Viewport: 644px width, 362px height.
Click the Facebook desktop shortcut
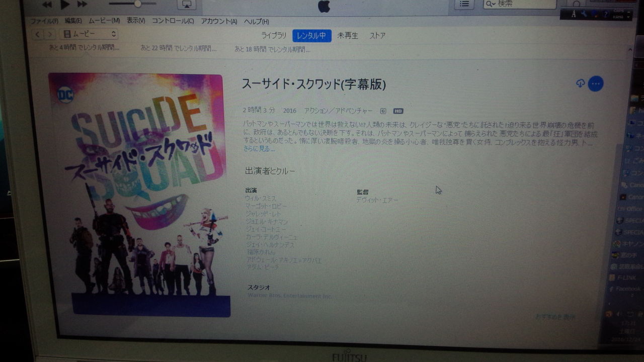(624, 289)
